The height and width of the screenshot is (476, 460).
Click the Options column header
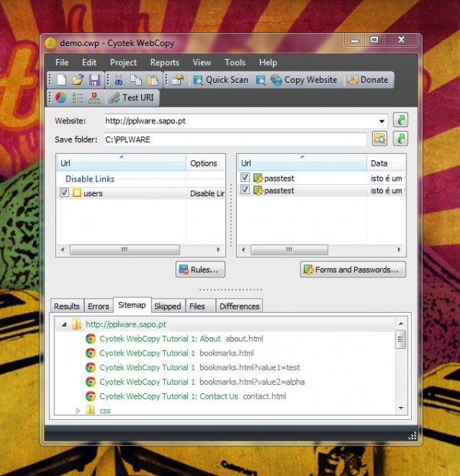point(205,163)
